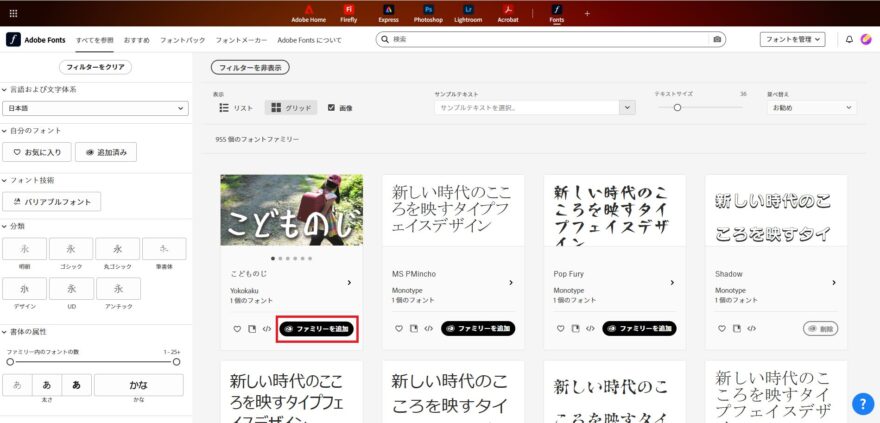Click the Adobe Fonts logo
The image size is (880, 423).
pyautogui.click(x=36, y=40)
